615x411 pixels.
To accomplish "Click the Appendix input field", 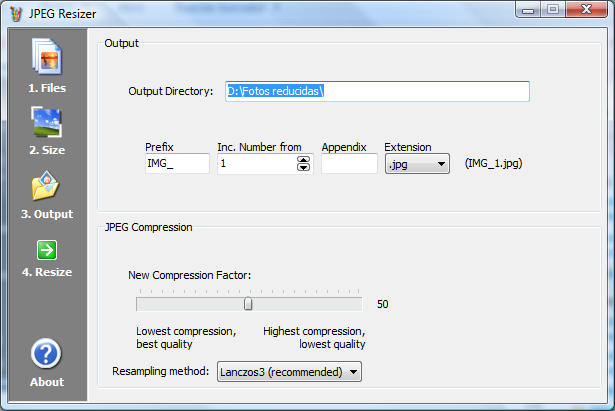I will click(x=349, y=164).
